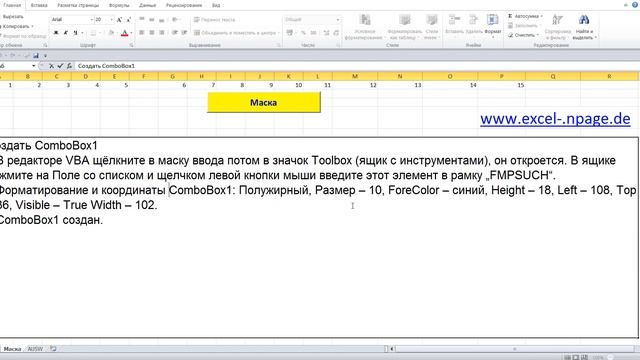Select column header M
Screen dimensions: 640x360
click(x=355, y=76)
